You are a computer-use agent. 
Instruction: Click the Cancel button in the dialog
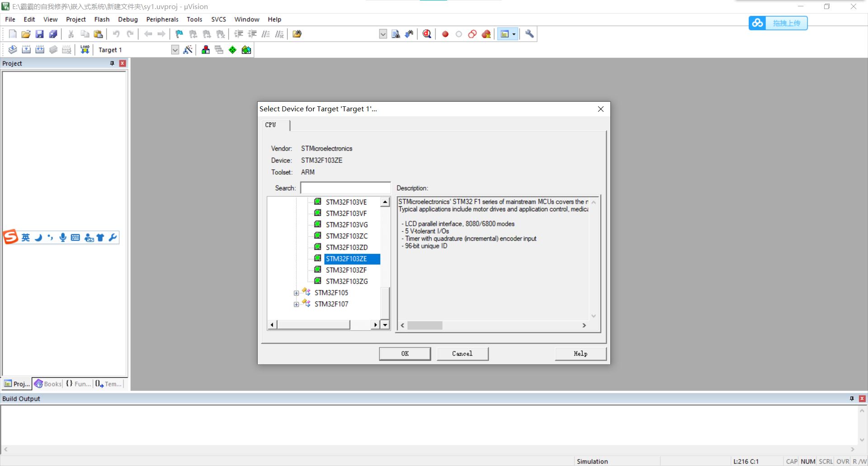[462, 354]
